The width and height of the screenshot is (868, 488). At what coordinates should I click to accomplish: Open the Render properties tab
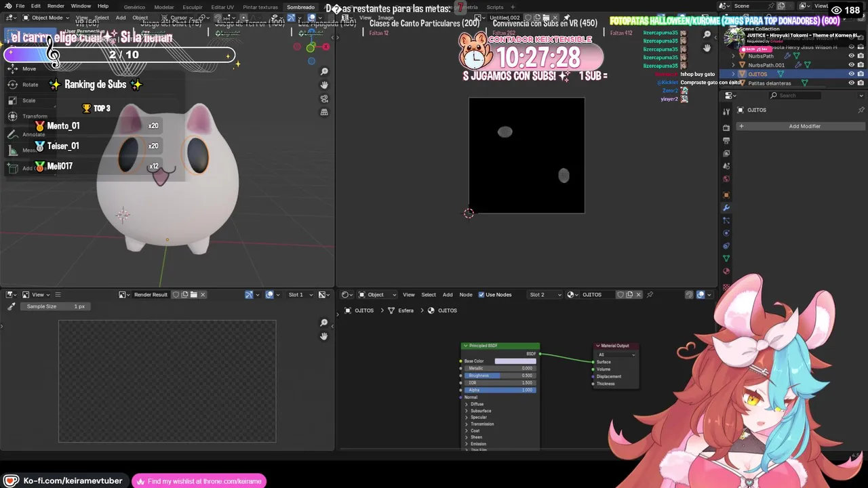pos(726,127)
